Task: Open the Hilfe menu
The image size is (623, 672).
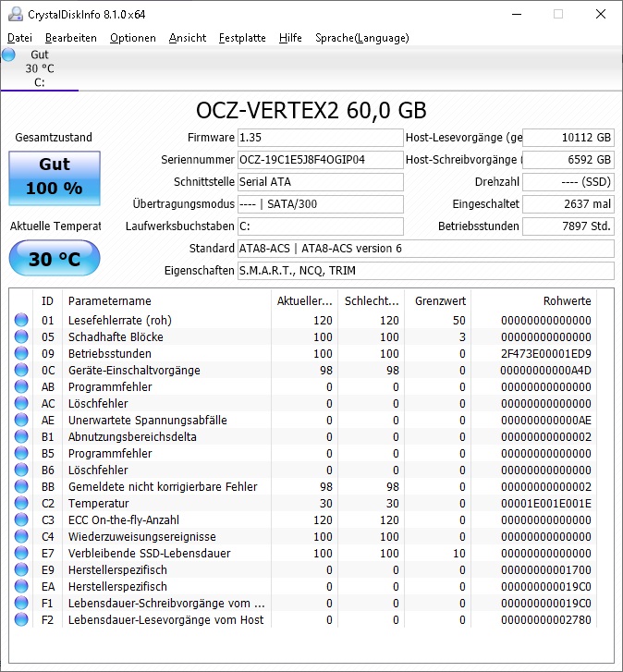Action: pyautogui.click(x=290, y=38)
